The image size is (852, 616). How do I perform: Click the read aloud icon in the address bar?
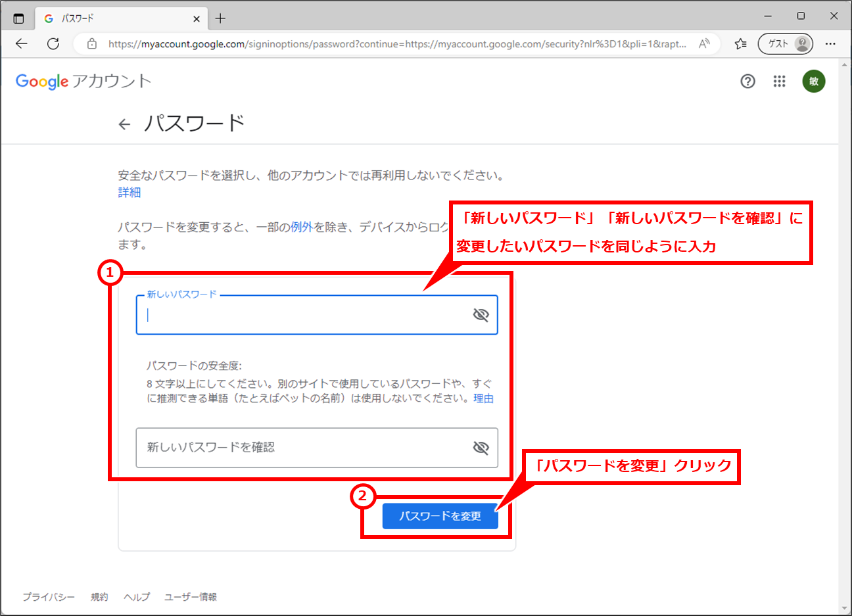pyautogui.click(x=704, y=44)
